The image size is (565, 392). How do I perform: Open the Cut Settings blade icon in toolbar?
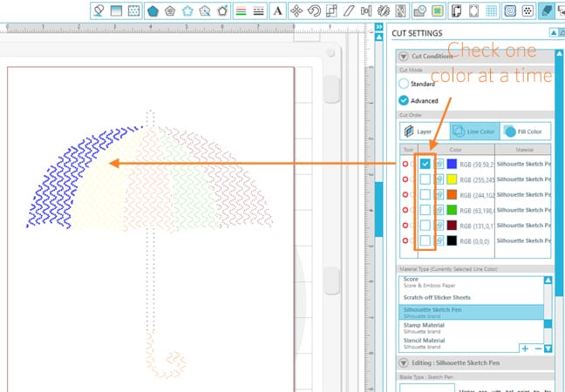tap(547, 10)
